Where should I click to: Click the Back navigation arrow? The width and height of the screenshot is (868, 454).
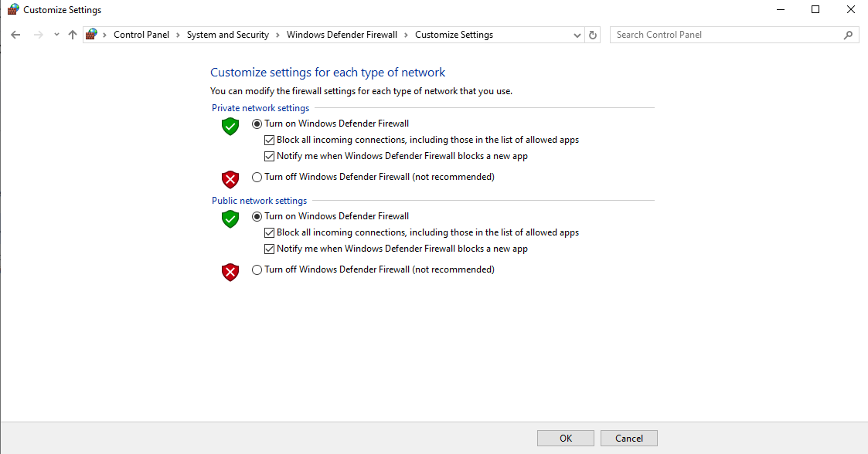16,35
